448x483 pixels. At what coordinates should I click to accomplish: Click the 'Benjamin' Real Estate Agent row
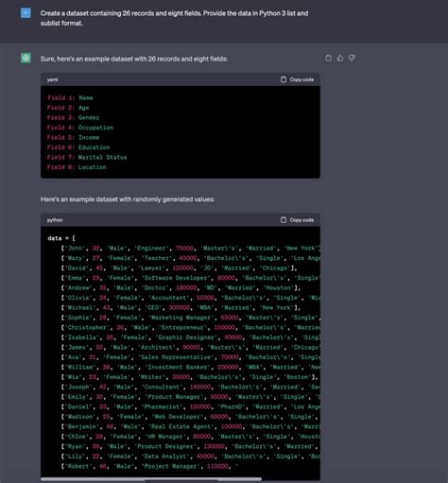click(191, 427)
